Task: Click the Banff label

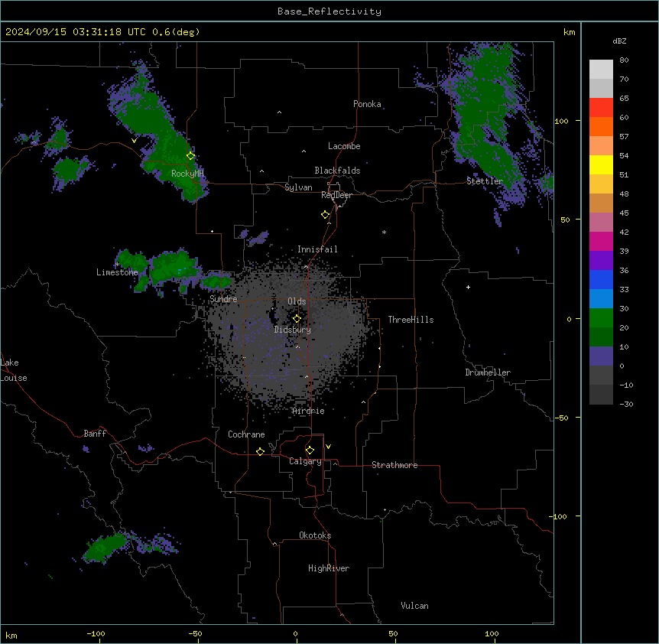Action: [x=95, y=434]
